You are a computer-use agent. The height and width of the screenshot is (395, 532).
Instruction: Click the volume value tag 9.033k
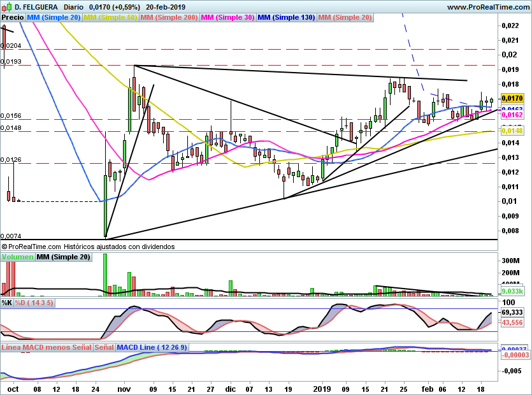tap(512, 291)
